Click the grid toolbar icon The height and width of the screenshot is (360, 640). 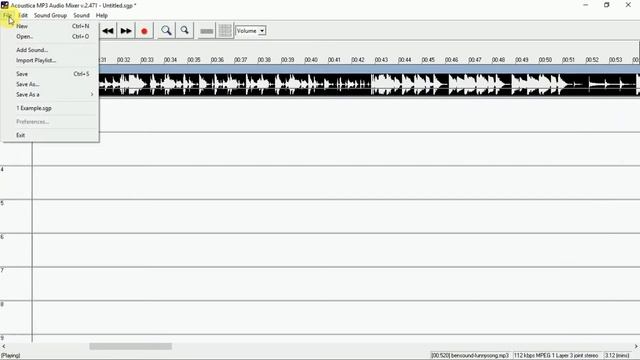(224, 31)
